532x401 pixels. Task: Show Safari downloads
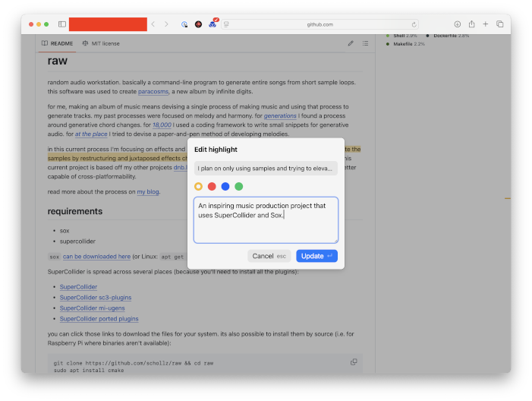[458, 24]
